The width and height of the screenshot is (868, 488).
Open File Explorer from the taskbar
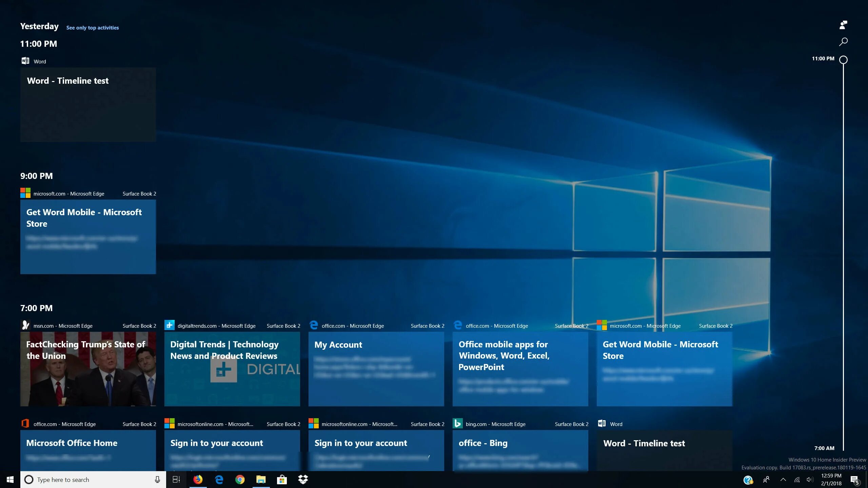261,480
